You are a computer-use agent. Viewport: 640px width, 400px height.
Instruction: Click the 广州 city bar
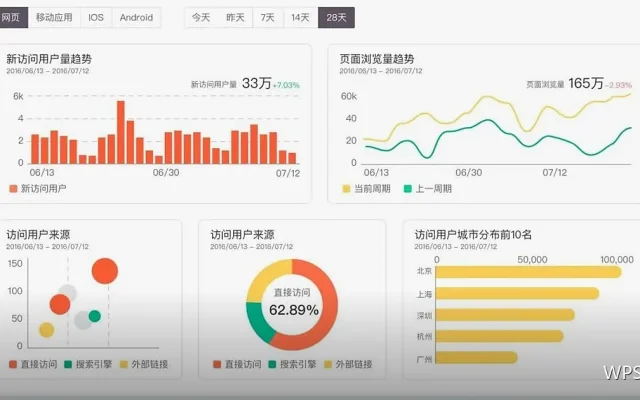pos(476,358)
